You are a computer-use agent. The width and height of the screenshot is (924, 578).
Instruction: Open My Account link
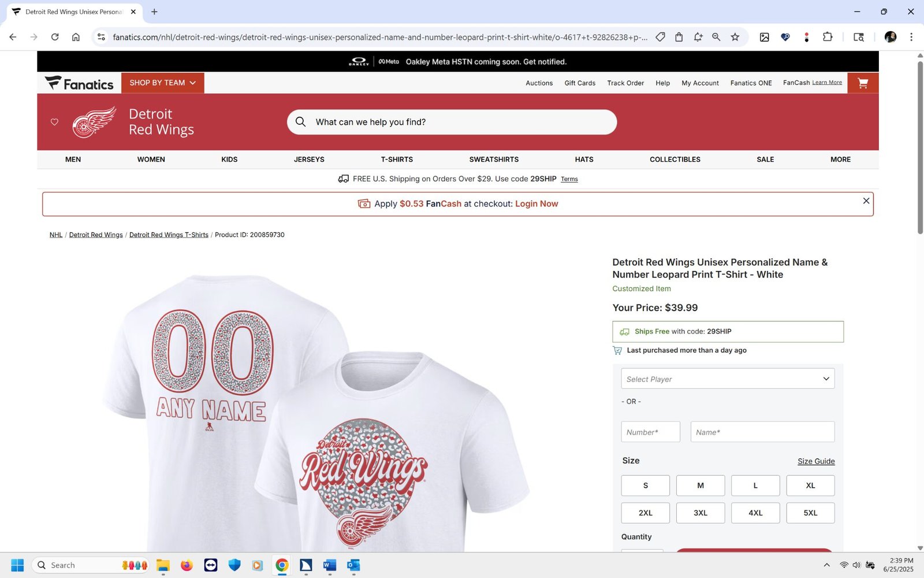point(700,83)
